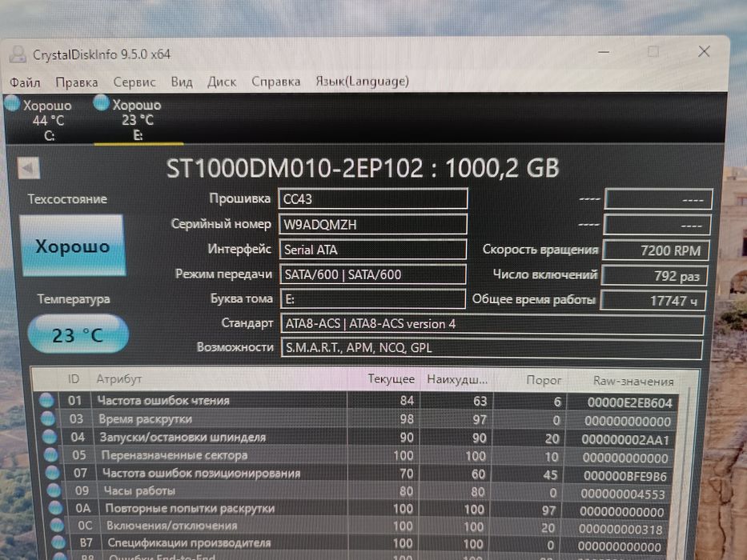Open the Диск menu
Viewport: 747px width, 560px height.
pyautogui.click(x=222, y=82)
